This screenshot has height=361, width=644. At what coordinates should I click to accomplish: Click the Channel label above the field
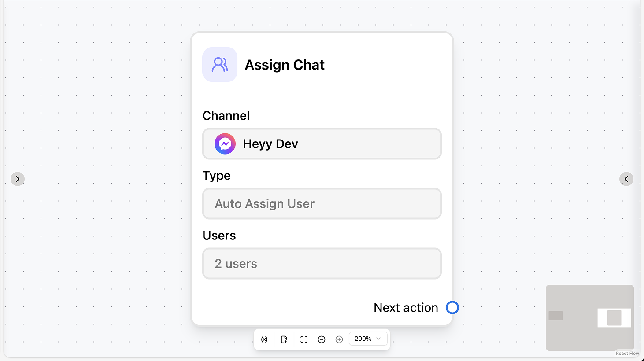pos(226,115)
